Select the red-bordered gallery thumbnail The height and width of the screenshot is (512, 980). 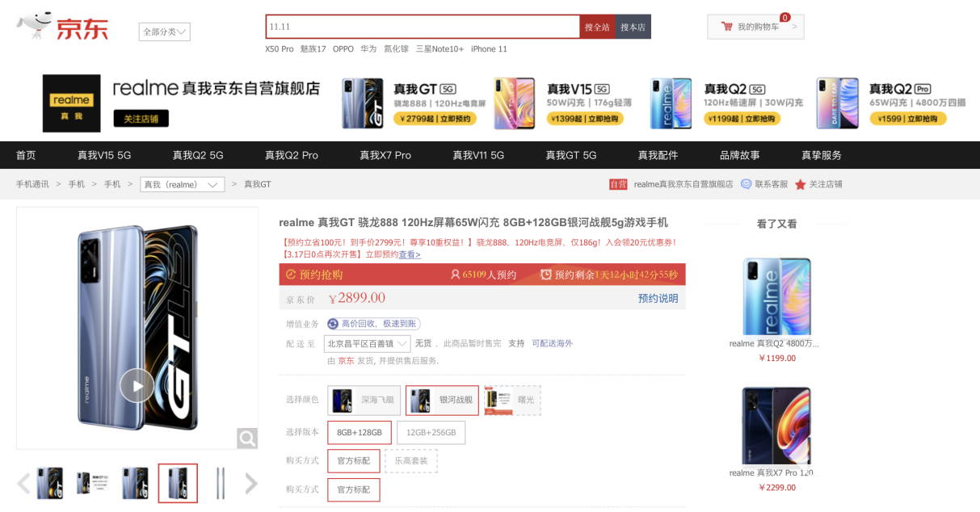click(x=178, y=484)
